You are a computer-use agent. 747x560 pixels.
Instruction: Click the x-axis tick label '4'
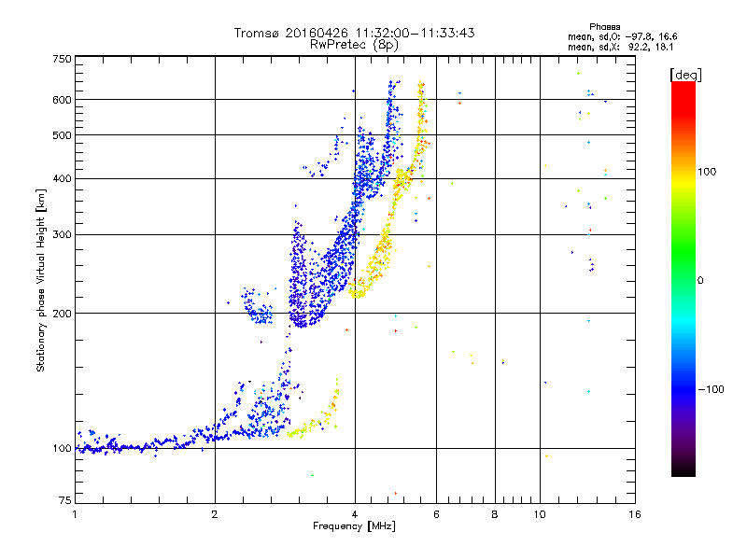[x=355, y=514]
